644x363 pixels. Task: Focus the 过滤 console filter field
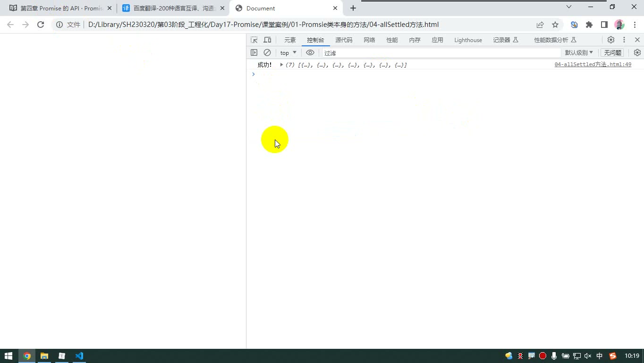coord(441,53)
